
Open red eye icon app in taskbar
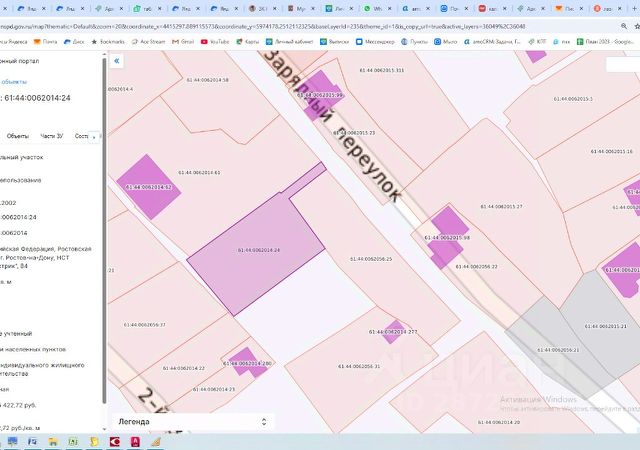(x=115, y=441)
